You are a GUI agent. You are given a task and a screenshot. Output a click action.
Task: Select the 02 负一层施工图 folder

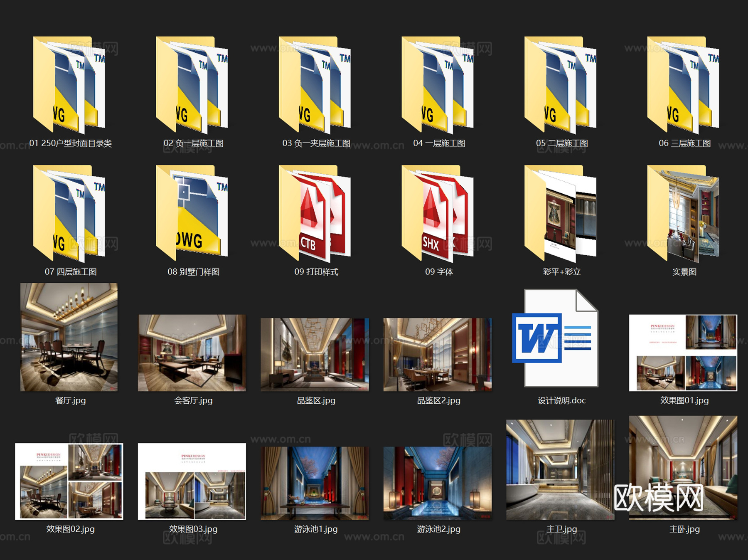(192, 85)
